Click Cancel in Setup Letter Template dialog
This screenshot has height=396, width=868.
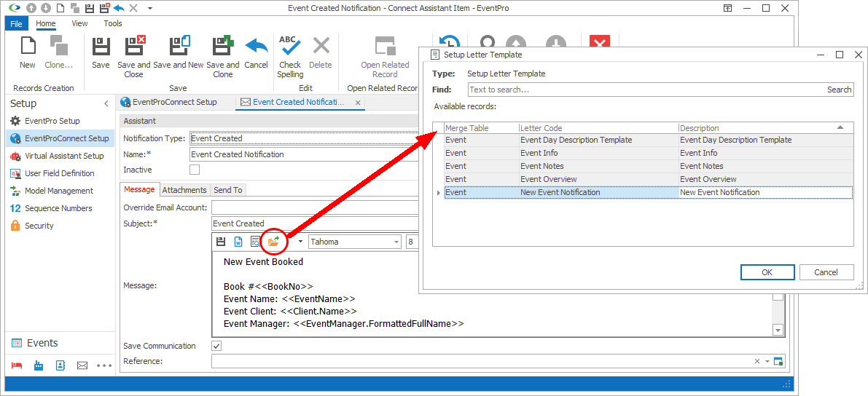point(826,272)
